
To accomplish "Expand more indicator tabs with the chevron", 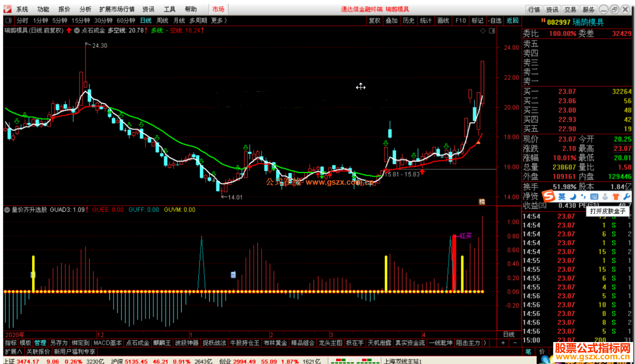I will [x=485, y=343].
